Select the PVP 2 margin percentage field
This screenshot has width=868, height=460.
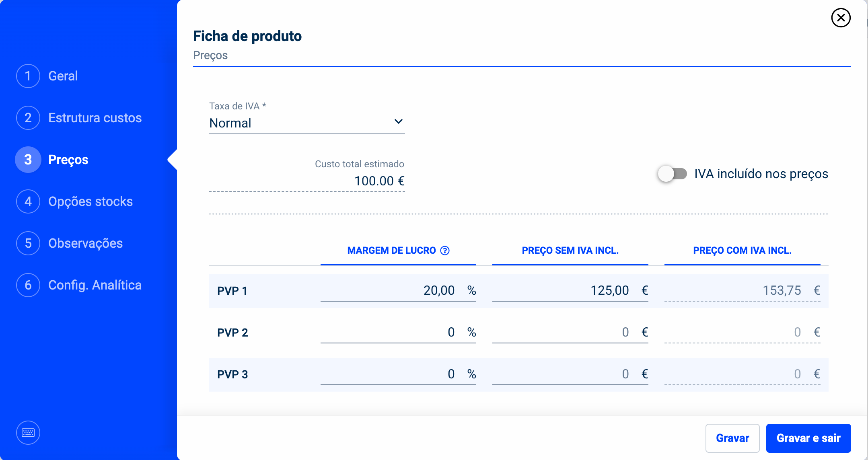[x=398, y=332]
